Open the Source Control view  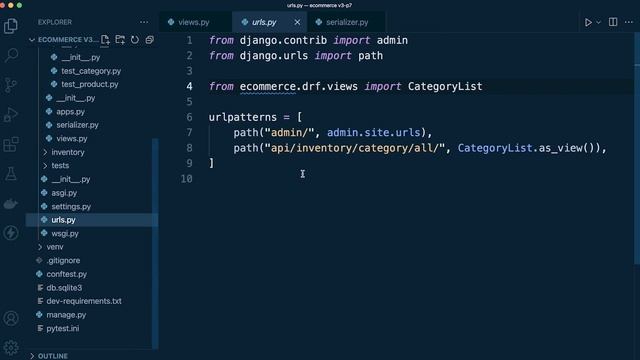click(11, 85)
